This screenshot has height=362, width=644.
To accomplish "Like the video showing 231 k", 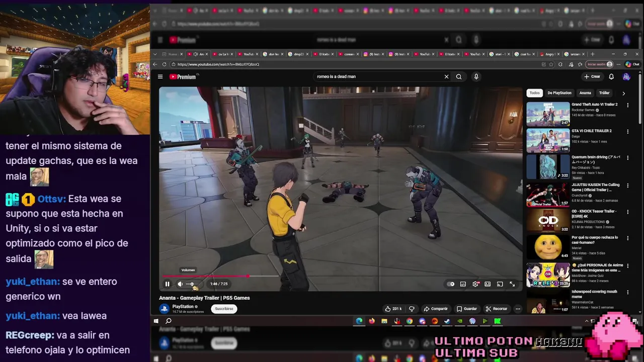I will click(x=393, y=309).
